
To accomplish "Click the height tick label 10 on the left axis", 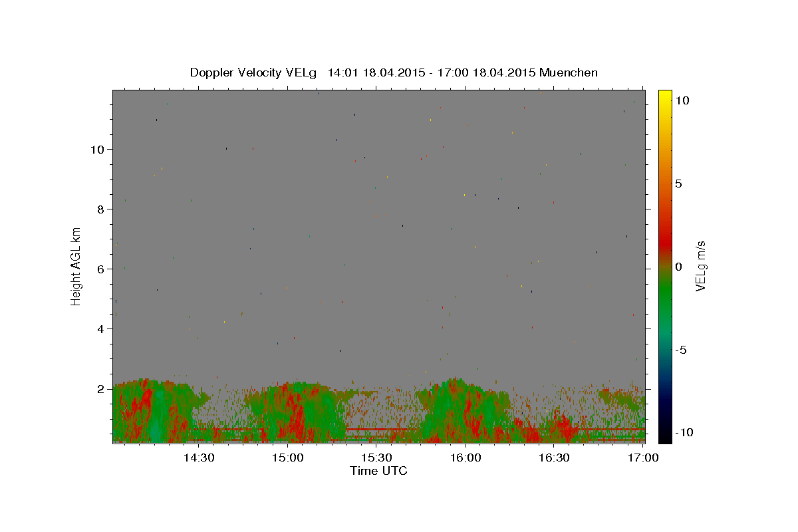I will point(98,150).
